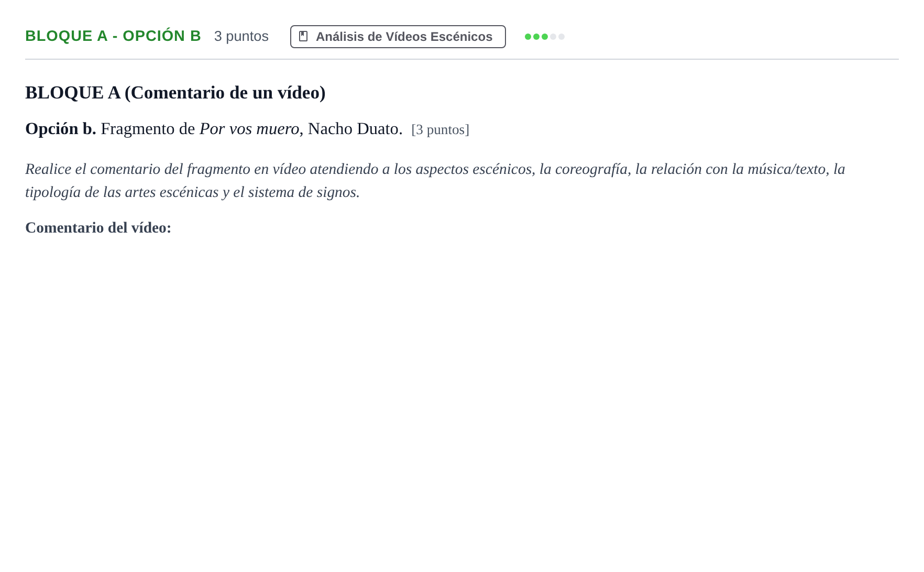Open the Análisis de Vídeos Escénicos tag

(398, 37)
